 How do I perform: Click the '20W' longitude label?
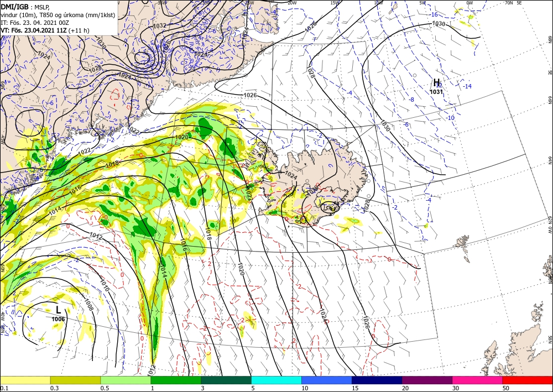point(291,3)
